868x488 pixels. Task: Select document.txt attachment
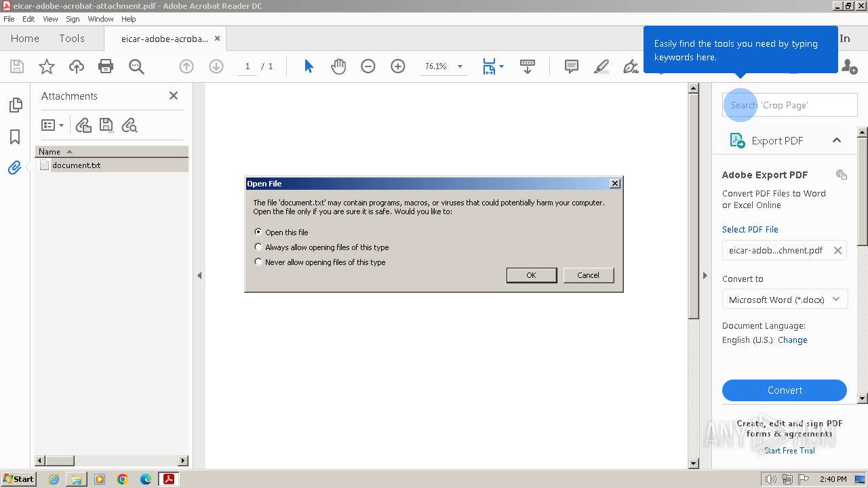(x=112, y=165)
